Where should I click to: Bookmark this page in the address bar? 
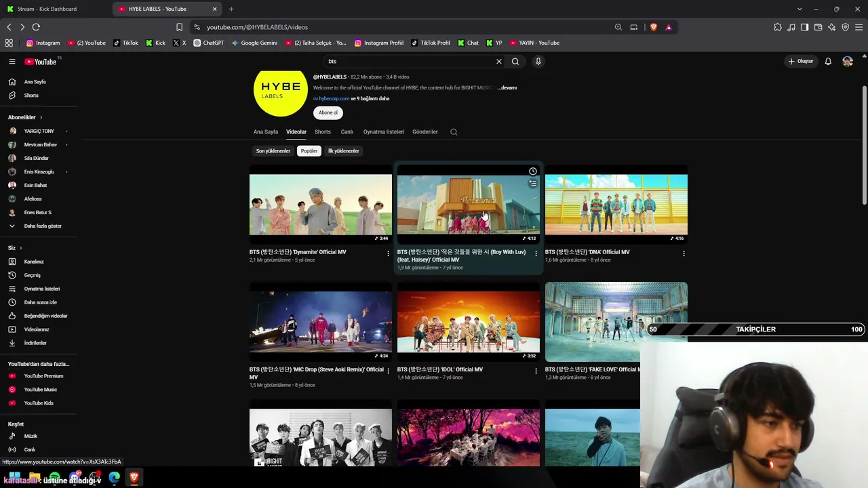[x=179, y=27]
